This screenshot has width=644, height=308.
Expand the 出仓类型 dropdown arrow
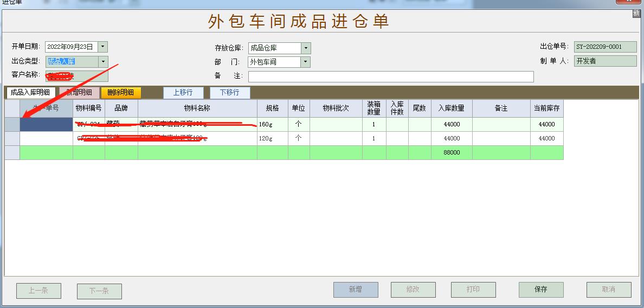tap(103, 62)
